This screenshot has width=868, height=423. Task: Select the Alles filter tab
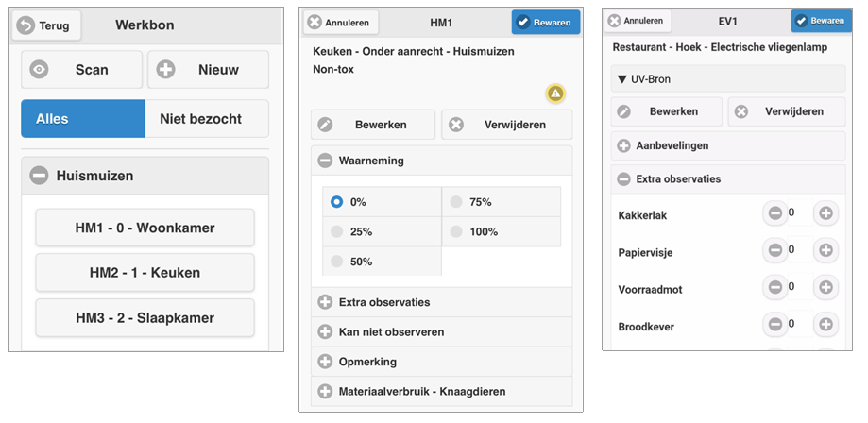pos(83,119)
